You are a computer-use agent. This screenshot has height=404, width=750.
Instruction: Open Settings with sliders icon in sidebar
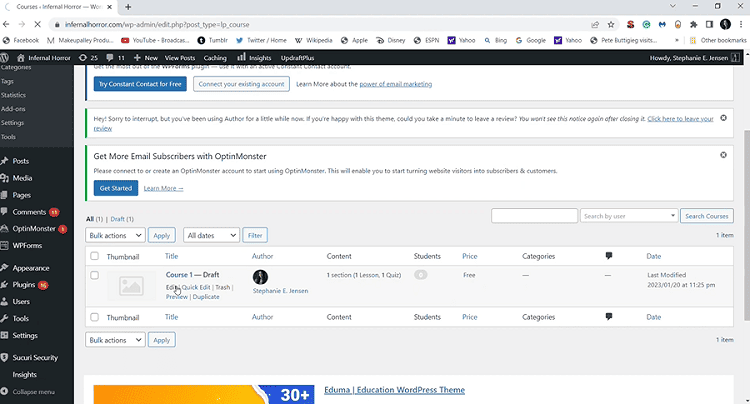click(x=25, y=336)
